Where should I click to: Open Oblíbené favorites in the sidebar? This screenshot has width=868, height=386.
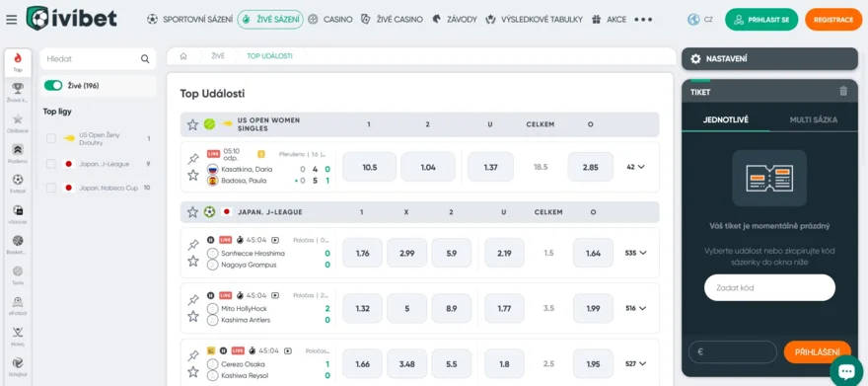pyautogui.click(x=18, y=123)
